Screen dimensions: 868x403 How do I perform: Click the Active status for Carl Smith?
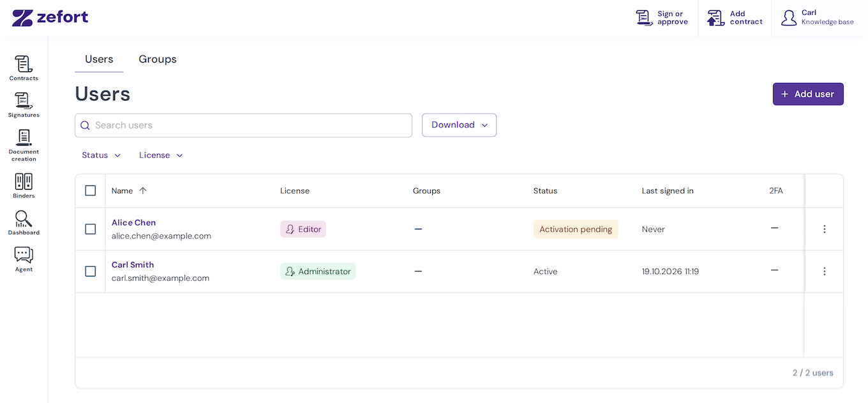546,271
